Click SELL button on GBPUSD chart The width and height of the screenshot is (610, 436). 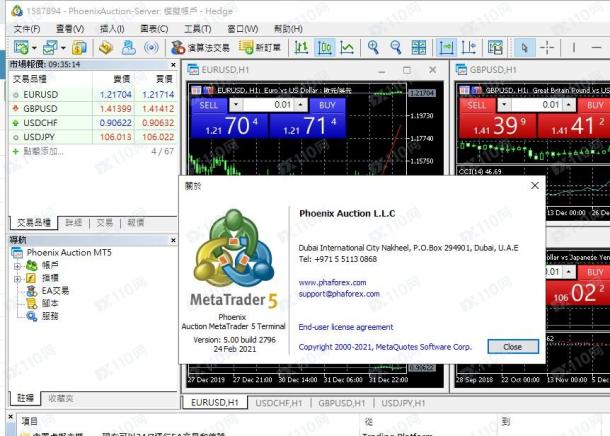[x=477, y=105]
